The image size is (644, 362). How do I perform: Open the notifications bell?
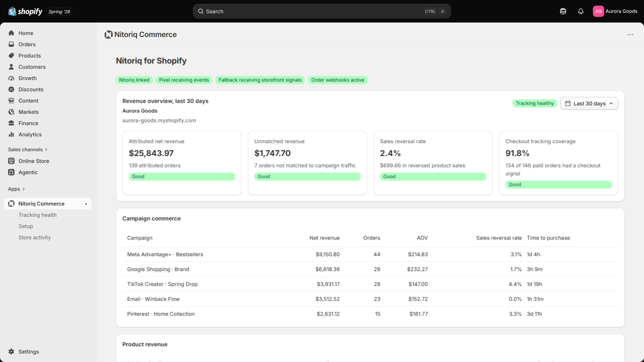[x=581, y=11]
